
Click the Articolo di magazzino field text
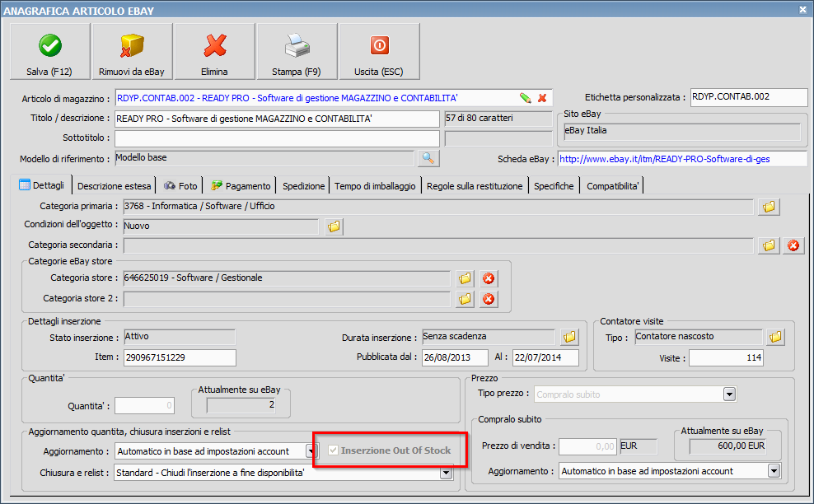pyautogui.click(x=287, y=98)
